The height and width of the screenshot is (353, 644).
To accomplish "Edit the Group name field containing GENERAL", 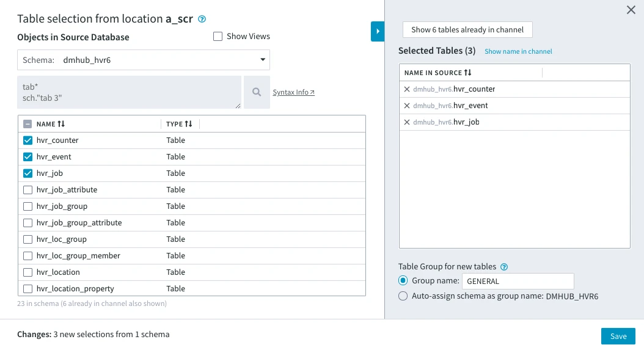I will click(x=518, y=281).
